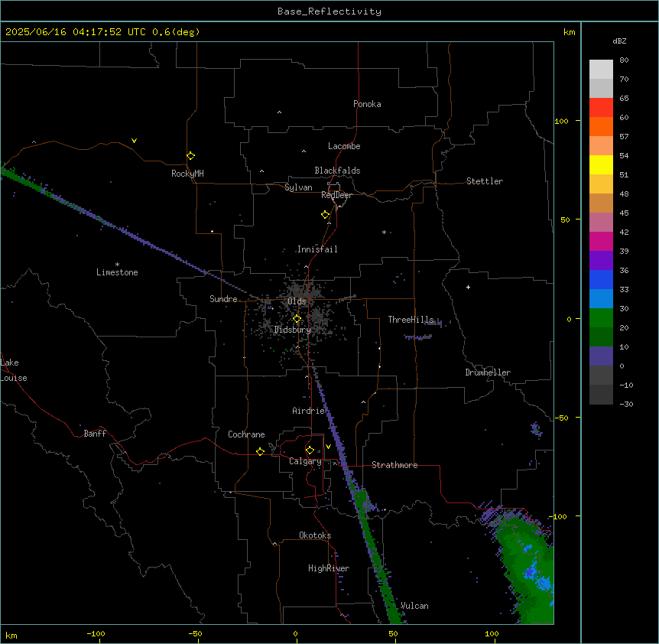659x644 pixels.
Task: Click the asterisk marker above Limestone
Action: pos(117,265)
